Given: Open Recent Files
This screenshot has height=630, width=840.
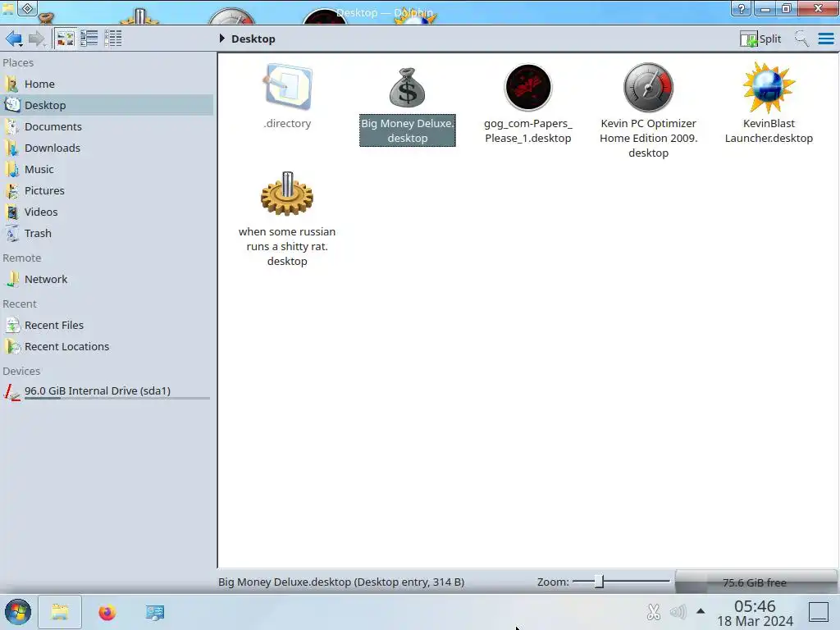Looking at the screenshot, I should tap(107, 326).
